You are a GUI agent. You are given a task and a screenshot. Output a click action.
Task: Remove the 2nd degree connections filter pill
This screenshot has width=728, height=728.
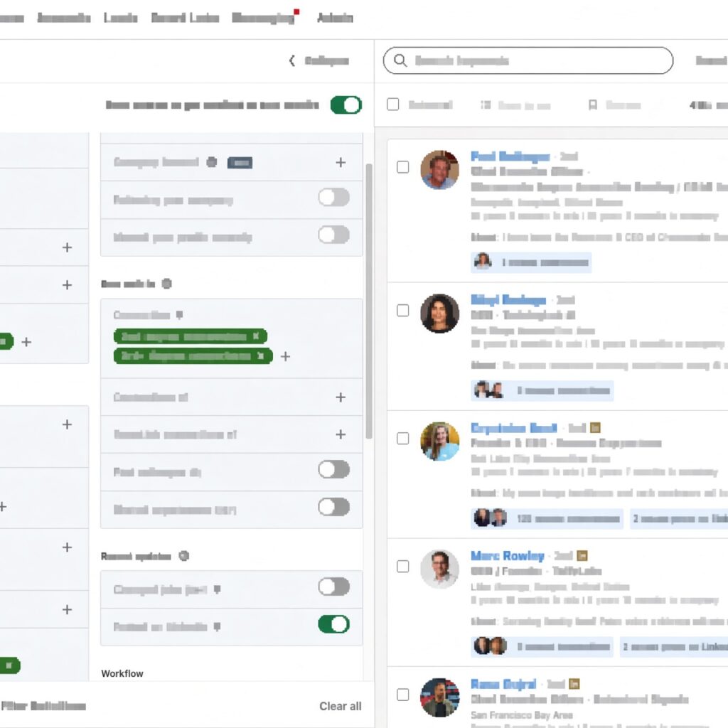(x=256, y=336)
